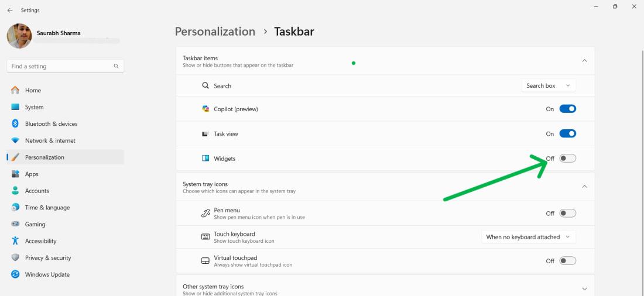
Task: Click the Find a setting search field
Action: 61,66
